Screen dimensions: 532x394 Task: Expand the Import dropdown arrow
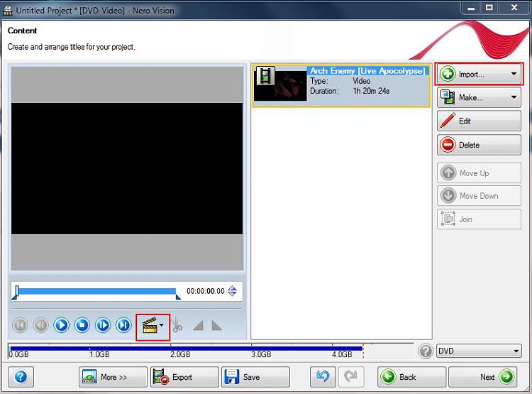click(x=514, y=74)
